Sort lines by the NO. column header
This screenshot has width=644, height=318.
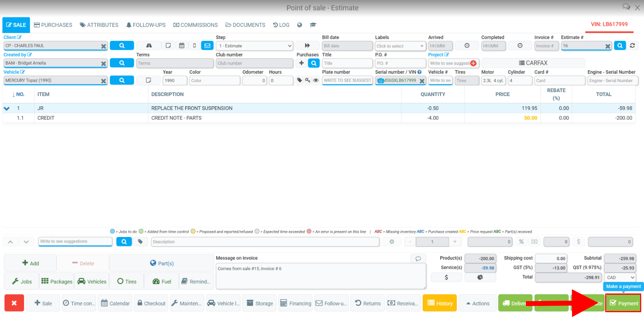tap(18, 94)
